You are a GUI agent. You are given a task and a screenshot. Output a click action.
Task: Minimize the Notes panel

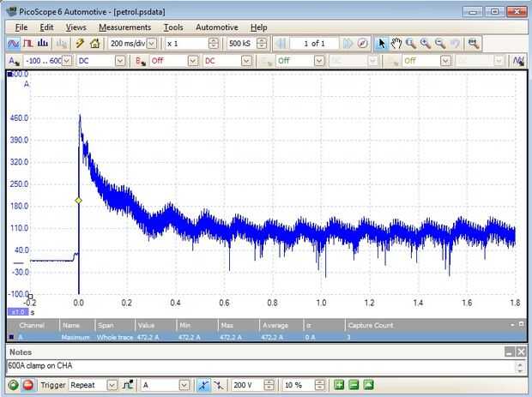click(510, 352)
